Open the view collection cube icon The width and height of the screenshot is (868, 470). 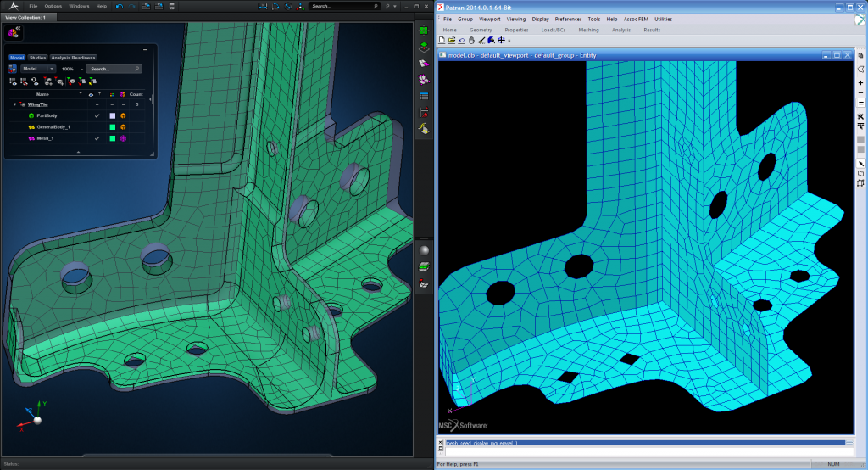(x=14, y=33)
